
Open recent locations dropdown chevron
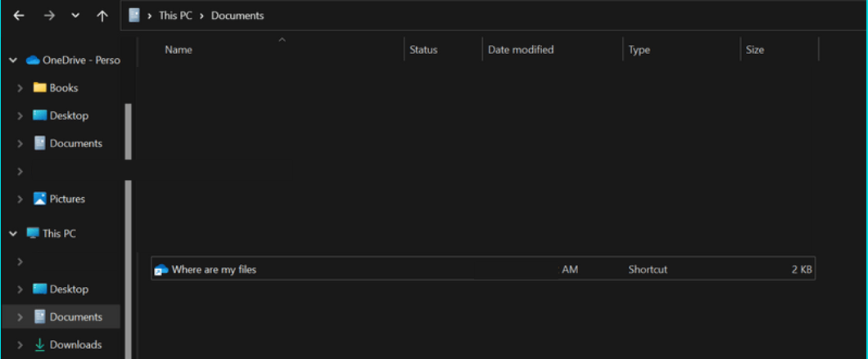[x=76, y=16]
